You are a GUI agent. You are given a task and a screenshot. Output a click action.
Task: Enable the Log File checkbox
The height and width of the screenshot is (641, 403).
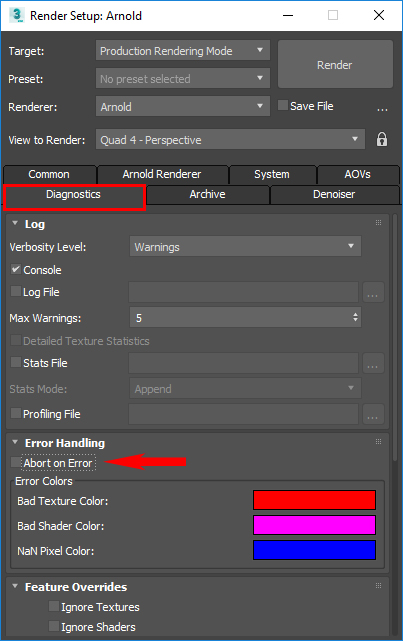[x=16, y=291]
